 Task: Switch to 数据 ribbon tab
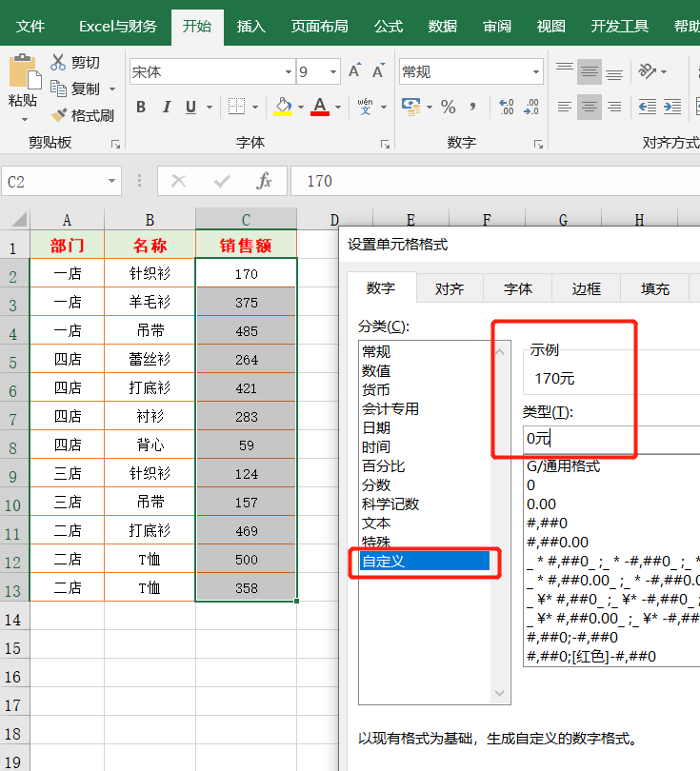pos(443,26)
